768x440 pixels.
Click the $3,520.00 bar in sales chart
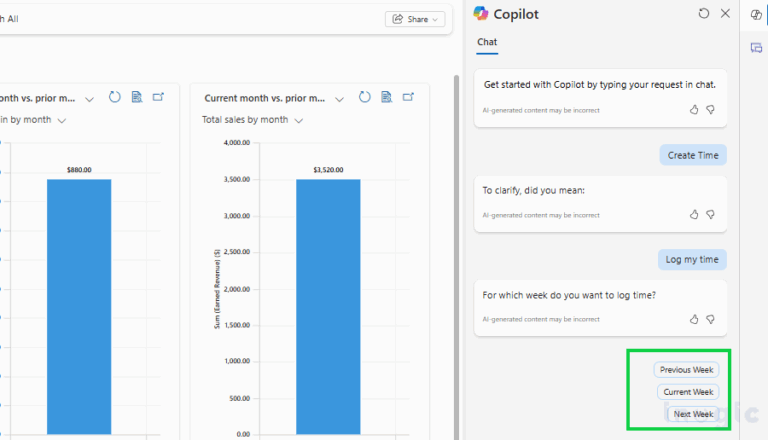[328, 307]
